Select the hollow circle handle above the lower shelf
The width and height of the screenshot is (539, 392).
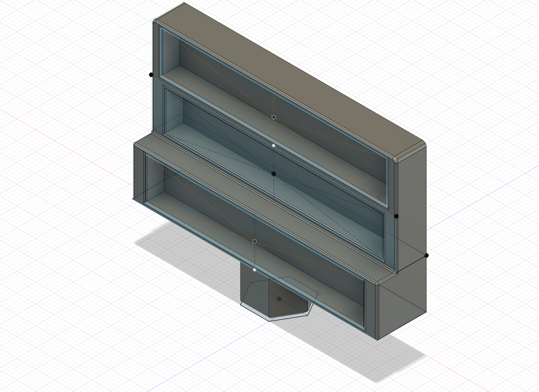pos(254,241)
